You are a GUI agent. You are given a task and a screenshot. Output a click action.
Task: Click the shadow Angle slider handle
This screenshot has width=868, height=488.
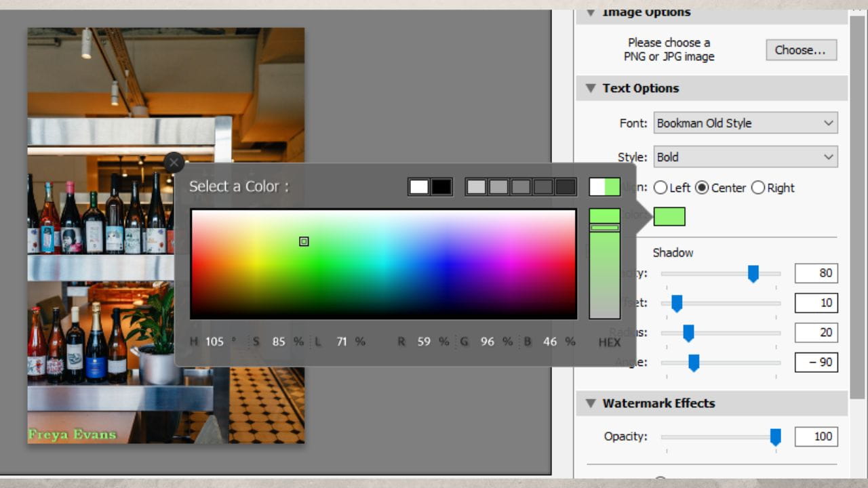coord(694,363)
